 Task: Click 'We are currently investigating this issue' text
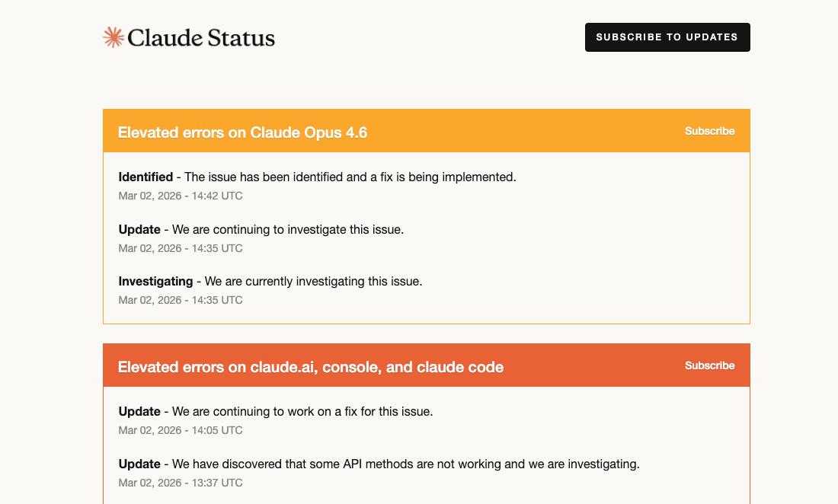(x=313, y=281)
